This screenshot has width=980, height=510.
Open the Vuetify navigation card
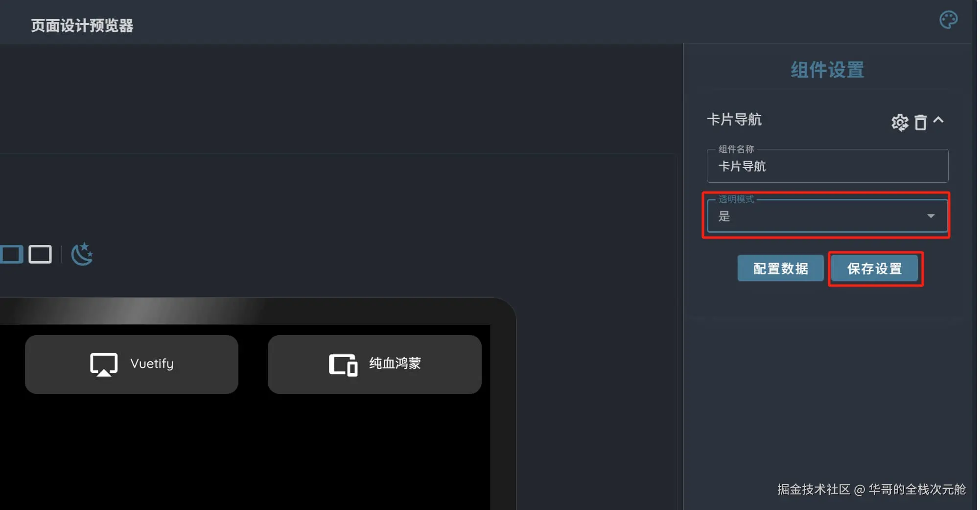pyautogui.click(x=132, y=364)
